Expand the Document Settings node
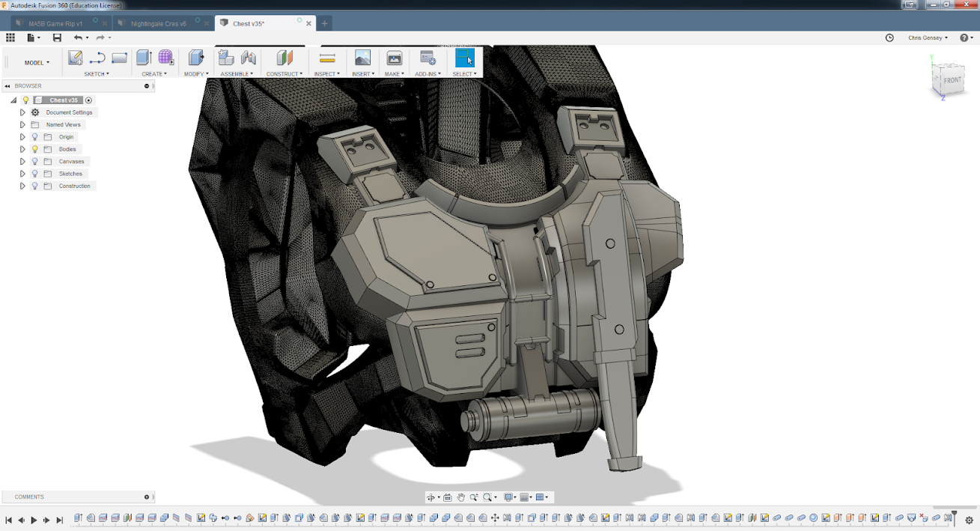 pyautogui.click(x=22, y=112)
